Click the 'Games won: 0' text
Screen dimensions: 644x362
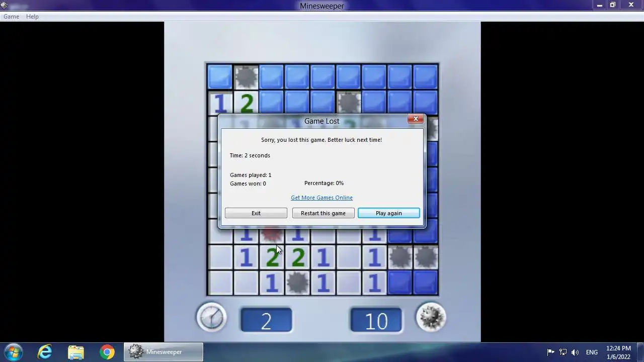pyautogui.click(x=248, y=184)
